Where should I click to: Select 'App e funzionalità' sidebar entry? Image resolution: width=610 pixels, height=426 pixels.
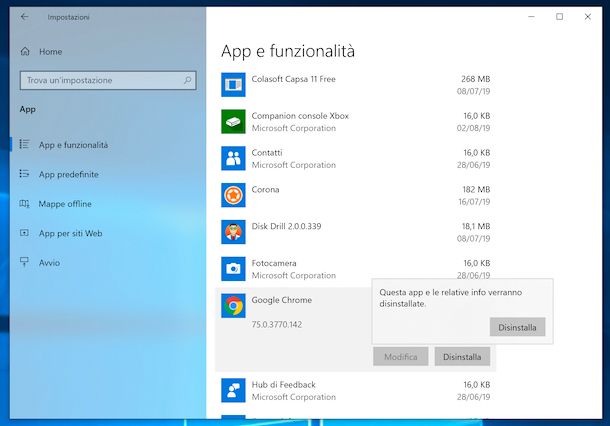tap(74, 145)
